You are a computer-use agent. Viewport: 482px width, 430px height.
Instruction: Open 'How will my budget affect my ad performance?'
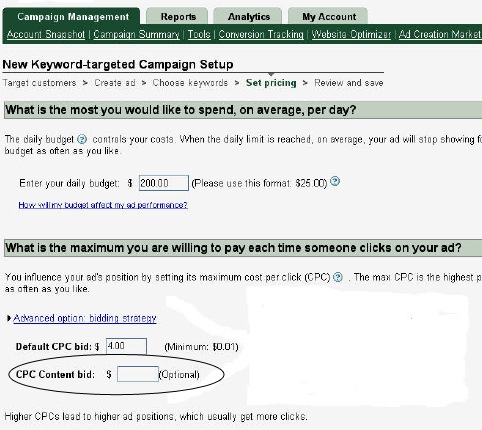tap(103, 205)
